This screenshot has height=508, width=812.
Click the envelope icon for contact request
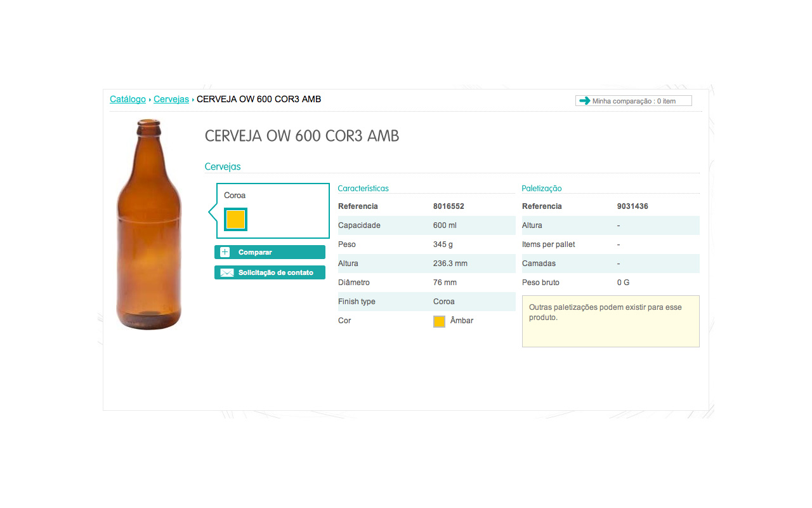tap(226, 272)
